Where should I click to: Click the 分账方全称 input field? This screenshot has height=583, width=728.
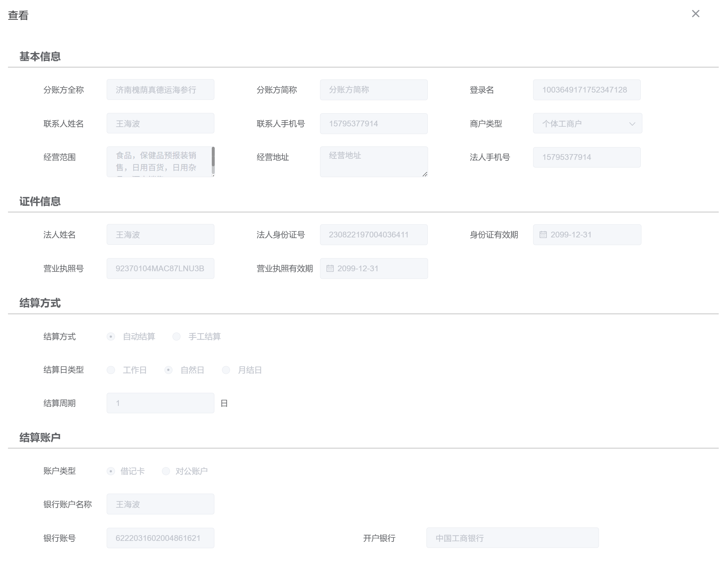(x=160, y=90)
